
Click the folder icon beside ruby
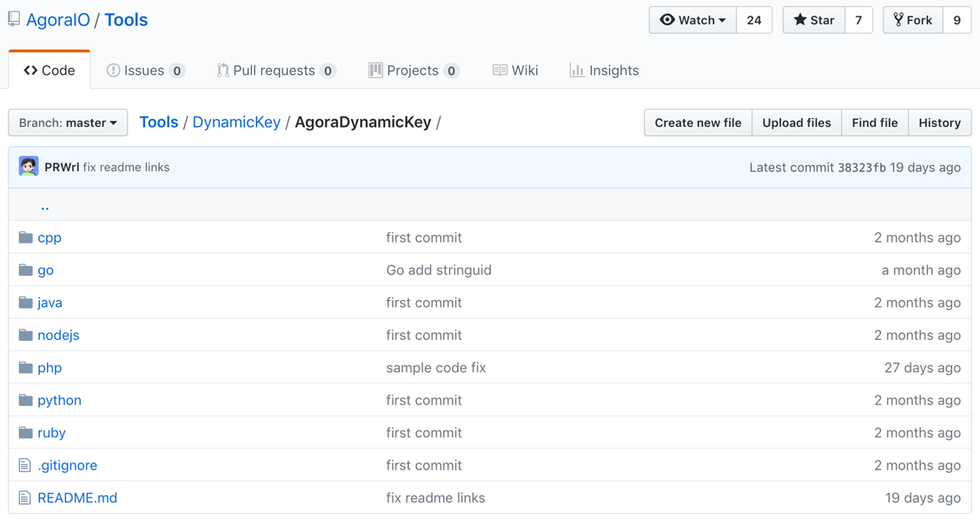[x=25, y=432]
